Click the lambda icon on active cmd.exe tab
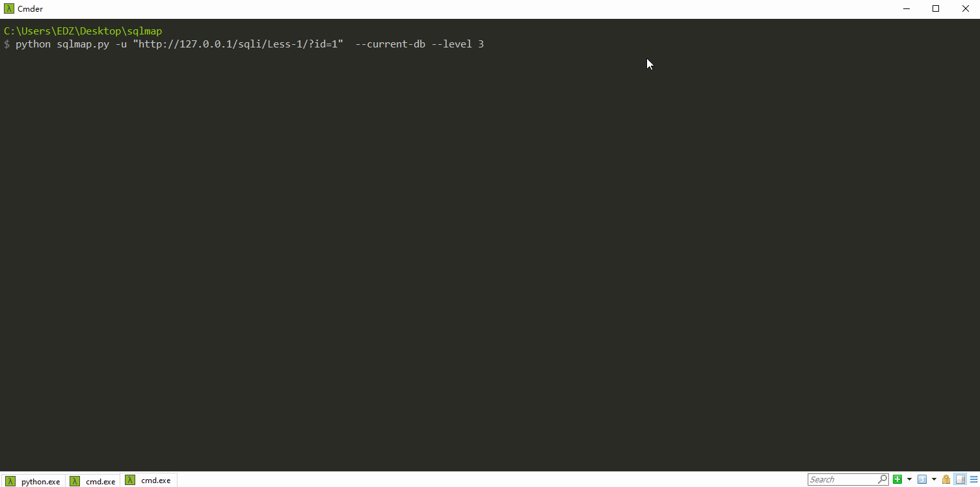 click(130, 480)
